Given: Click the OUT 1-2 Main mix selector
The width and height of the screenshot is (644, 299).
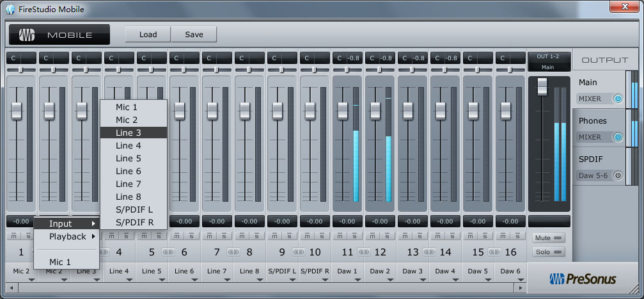Looking at the screenshot, I should pos(549,61).
